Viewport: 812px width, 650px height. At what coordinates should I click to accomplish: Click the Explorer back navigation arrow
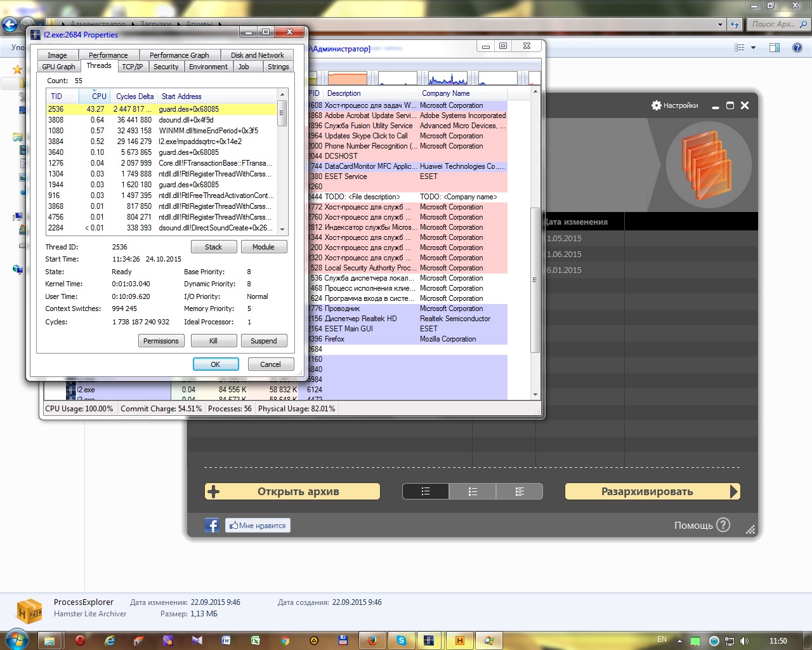pos(10,25)
